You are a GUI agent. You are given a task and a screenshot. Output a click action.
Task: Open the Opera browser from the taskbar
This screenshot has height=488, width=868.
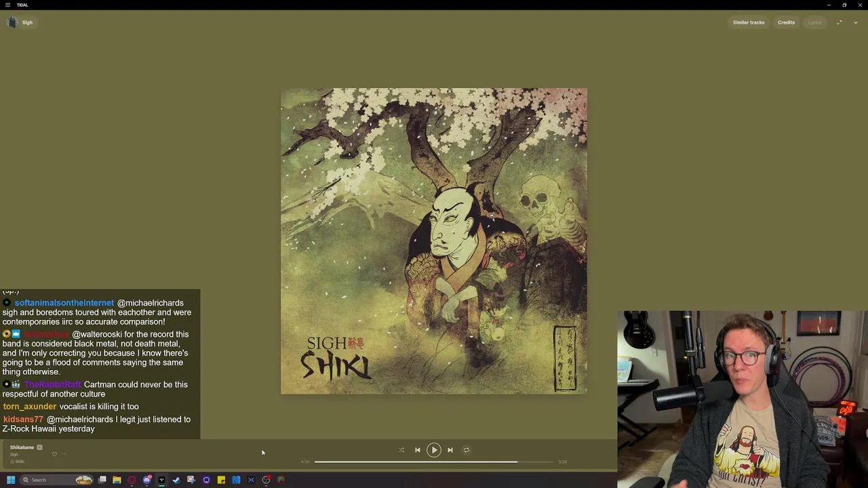132,480
